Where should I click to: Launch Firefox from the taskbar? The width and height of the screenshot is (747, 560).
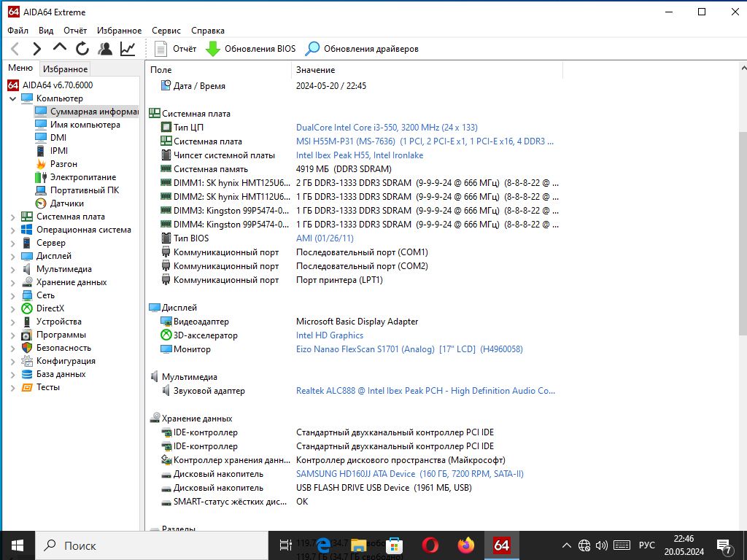pos(466,545)
